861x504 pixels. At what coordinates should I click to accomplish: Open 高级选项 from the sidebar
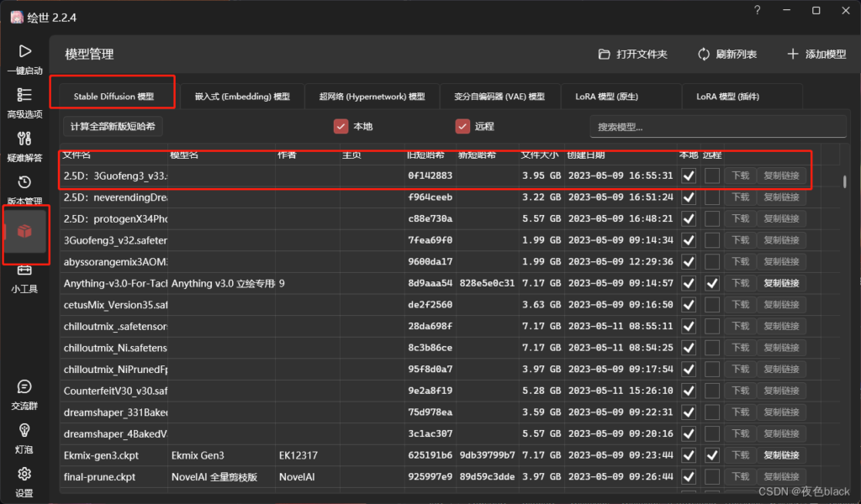[x=24, y=96]
